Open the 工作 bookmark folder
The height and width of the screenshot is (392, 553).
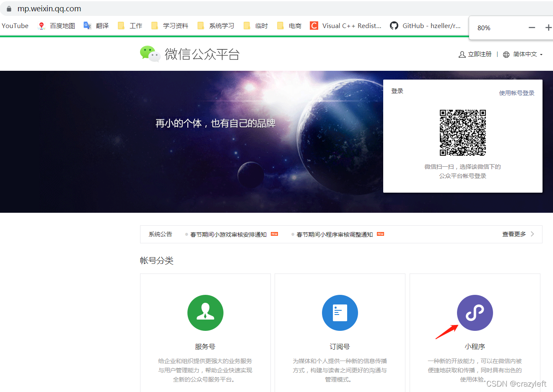pos(130,26)
